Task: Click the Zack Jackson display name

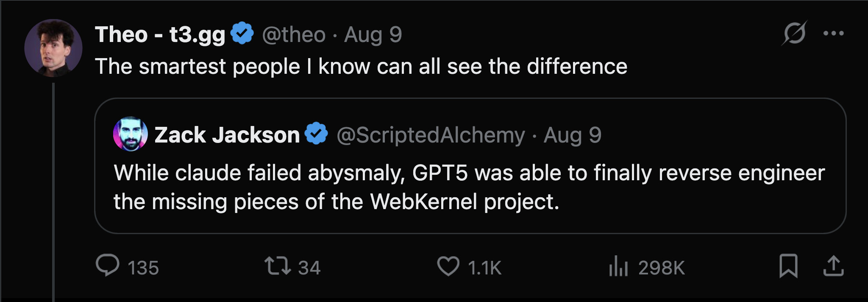Action: tap(227, 135)
